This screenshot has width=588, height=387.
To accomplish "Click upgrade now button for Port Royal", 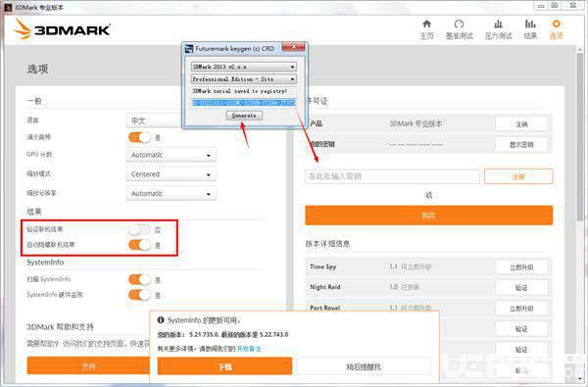I will coord(521,309).
